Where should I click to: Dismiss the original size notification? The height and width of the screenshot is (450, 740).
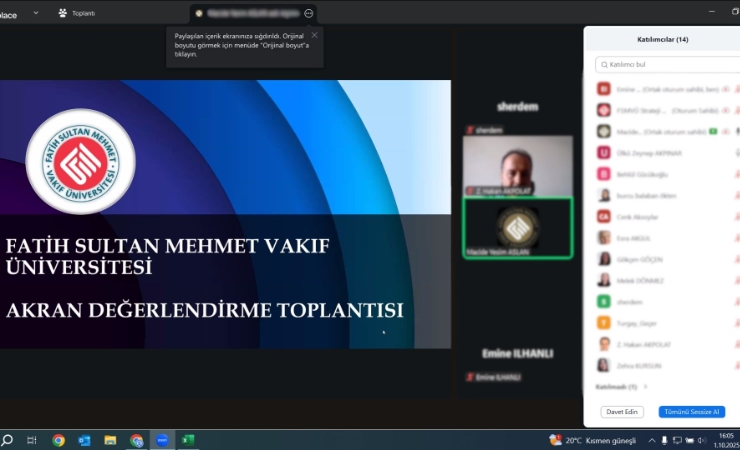click(314, 35)
